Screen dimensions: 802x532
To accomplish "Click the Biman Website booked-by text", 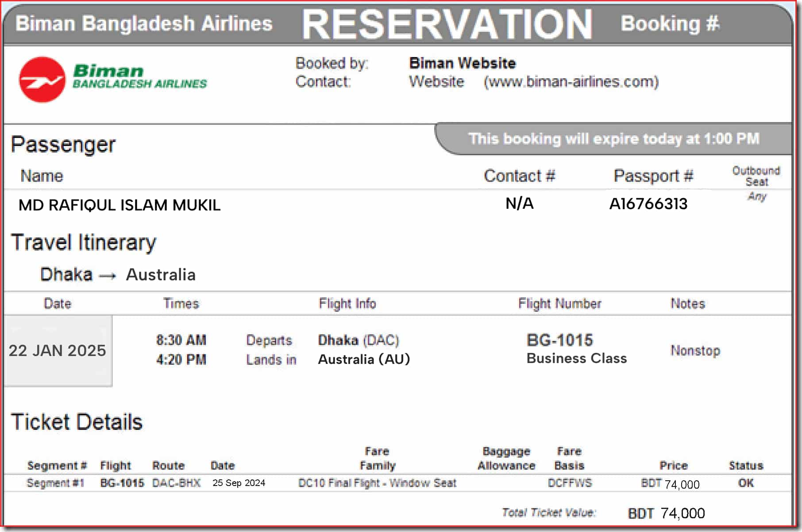I will [462, 63].
